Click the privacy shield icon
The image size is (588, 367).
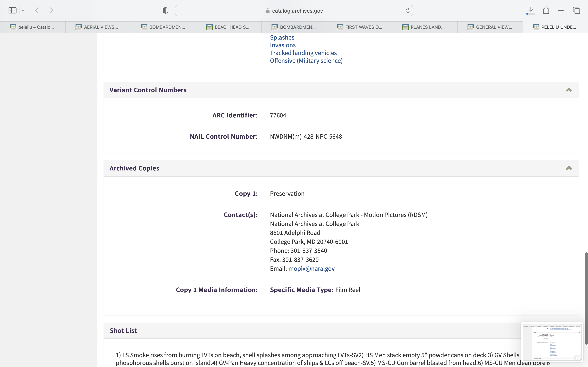coord(165,10)
